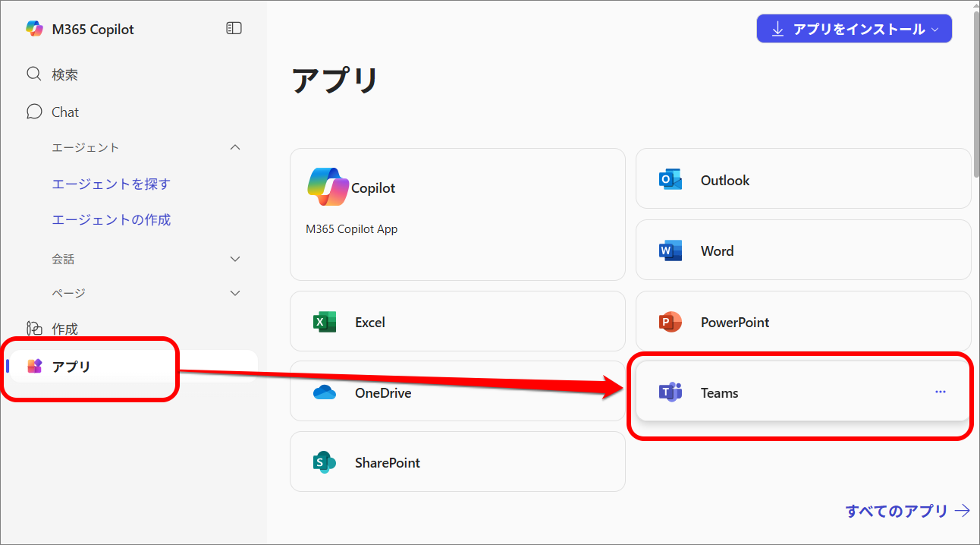
Task: Click the SharePoint icon
Action: click(x=325, y=462)
